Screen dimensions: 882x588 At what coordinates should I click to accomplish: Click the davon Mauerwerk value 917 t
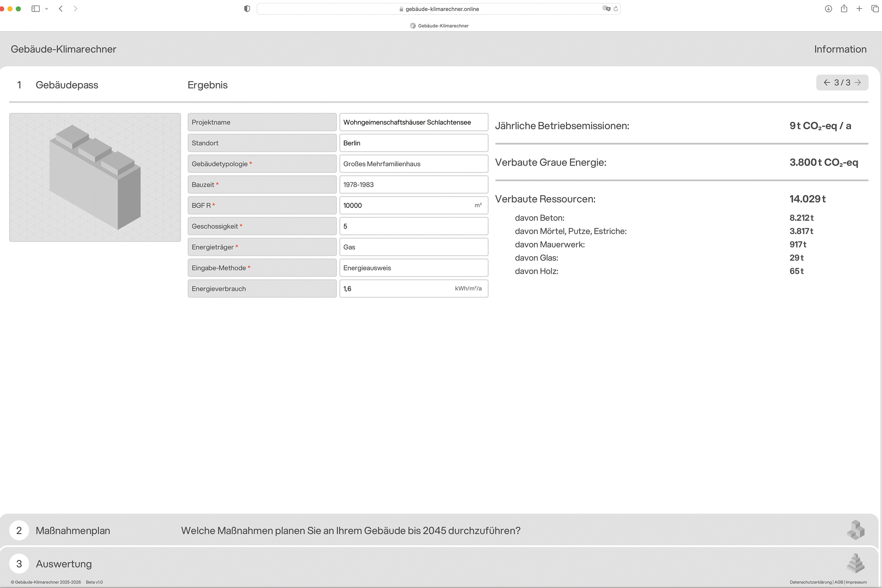click(x=797, y=244)
